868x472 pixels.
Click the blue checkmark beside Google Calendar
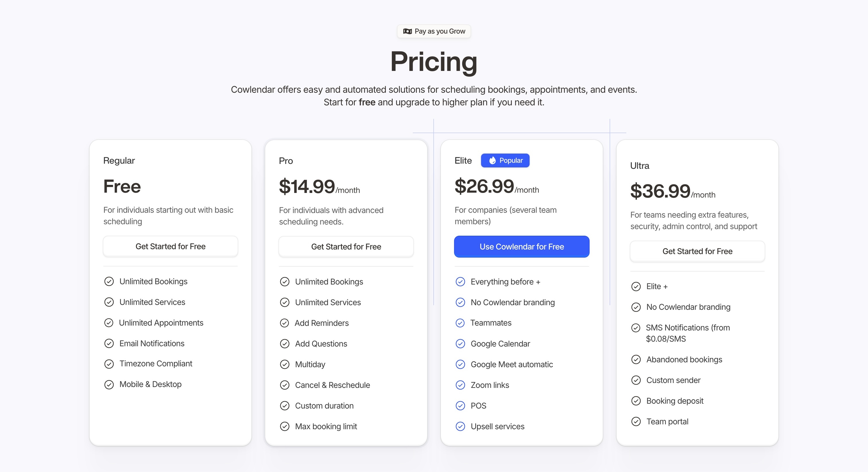[x=460, y=344]
